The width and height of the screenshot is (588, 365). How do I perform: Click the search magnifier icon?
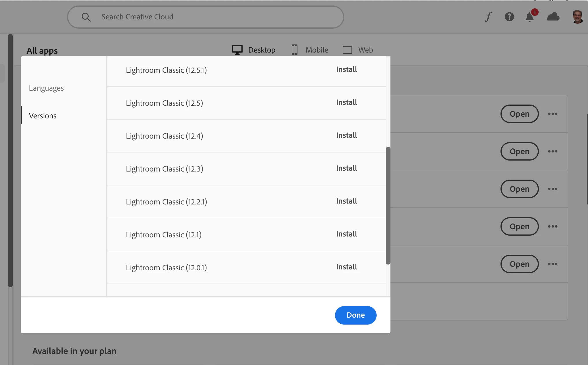pyautogui.click(x=86, y=17)
